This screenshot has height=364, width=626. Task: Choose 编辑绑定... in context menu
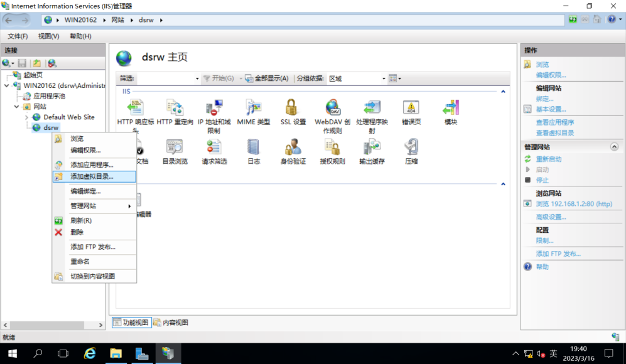pos(94,191)
